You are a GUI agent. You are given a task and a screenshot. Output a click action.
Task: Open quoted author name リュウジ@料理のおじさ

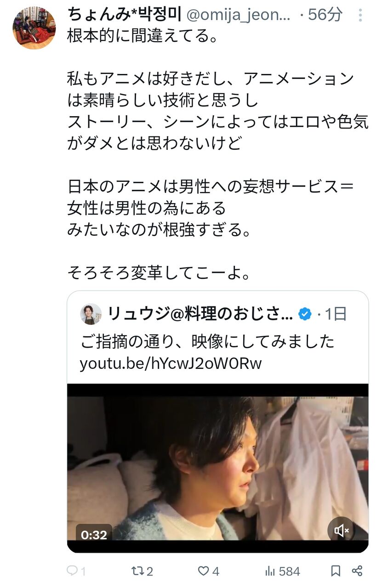click(200, 314)
